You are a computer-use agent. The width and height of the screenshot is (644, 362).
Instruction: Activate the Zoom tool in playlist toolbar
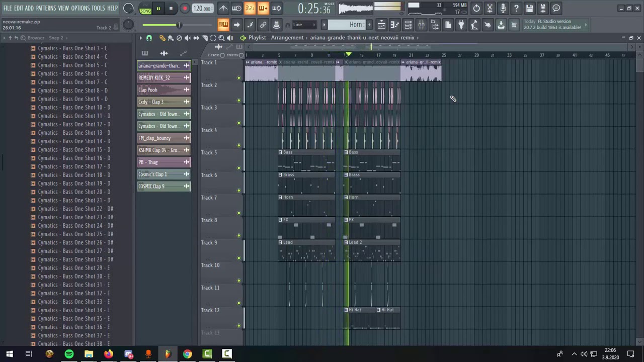221,38
